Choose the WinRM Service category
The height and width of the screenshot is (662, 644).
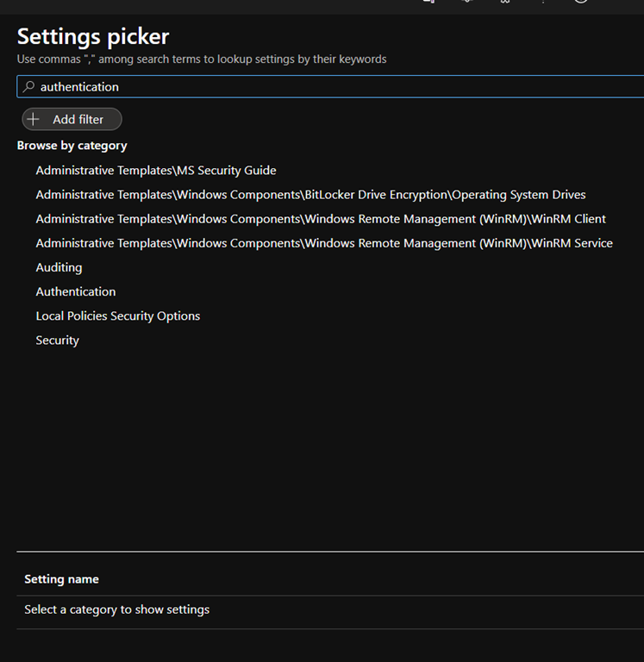[324, 243]
